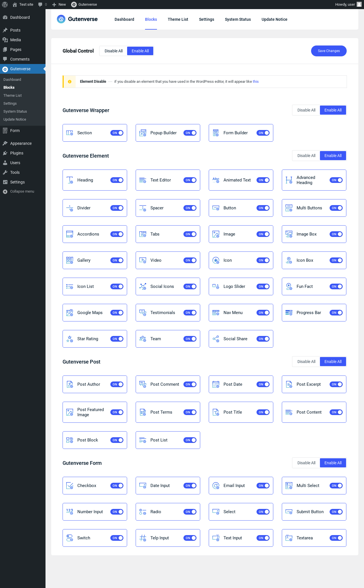
Task: Click the Social Share block icon
Action: [x=216, y=339]
